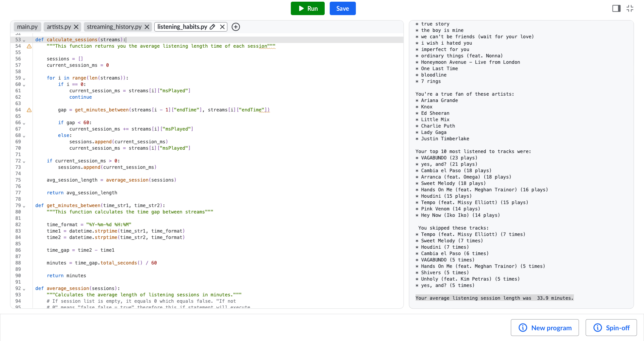Image resolution: width=644 pixels, height=341 pixels.
Task: Save the current code
Action: [x=342, y=8]
